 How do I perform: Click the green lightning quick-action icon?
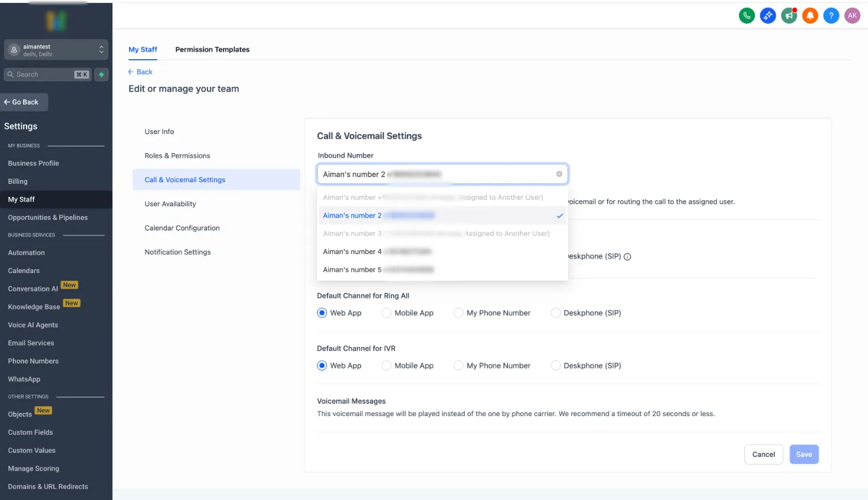pyautogui.click(x=102, y=74)
